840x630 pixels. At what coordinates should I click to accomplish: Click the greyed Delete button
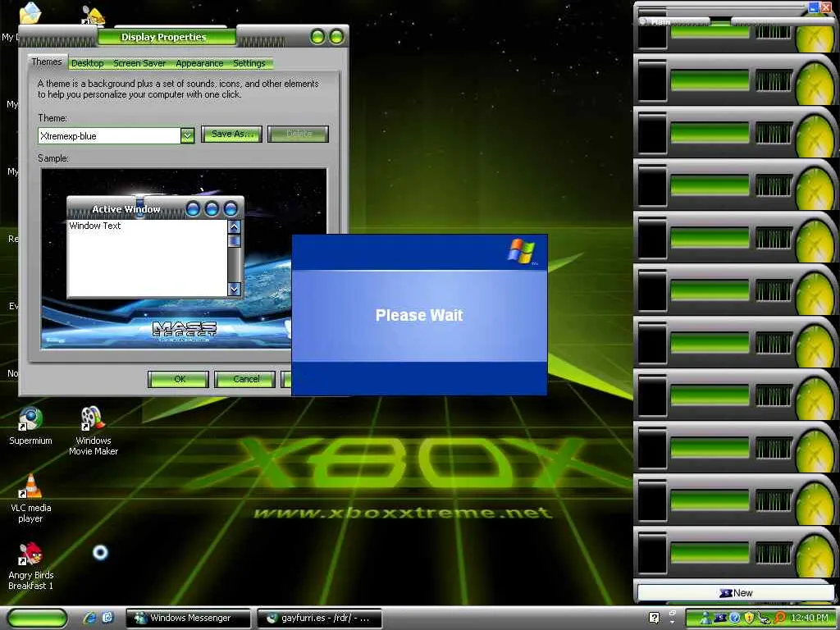click(299, 134)
